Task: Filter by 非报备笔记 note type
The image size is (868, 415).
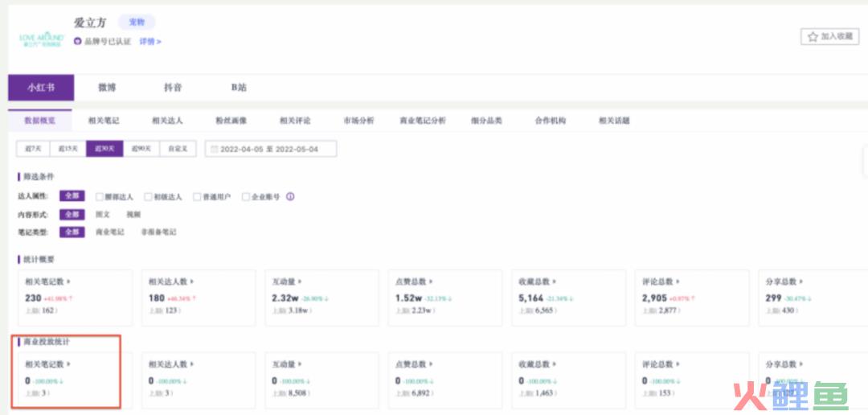Action: pos(158,232)
